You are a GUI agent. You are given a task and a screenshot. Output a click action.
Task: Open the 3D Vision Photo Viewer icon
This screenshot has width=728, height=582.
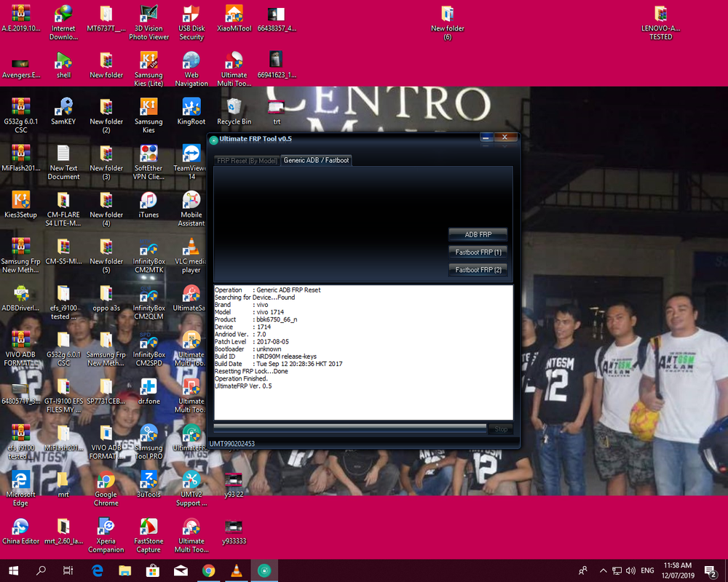point(149,23)
